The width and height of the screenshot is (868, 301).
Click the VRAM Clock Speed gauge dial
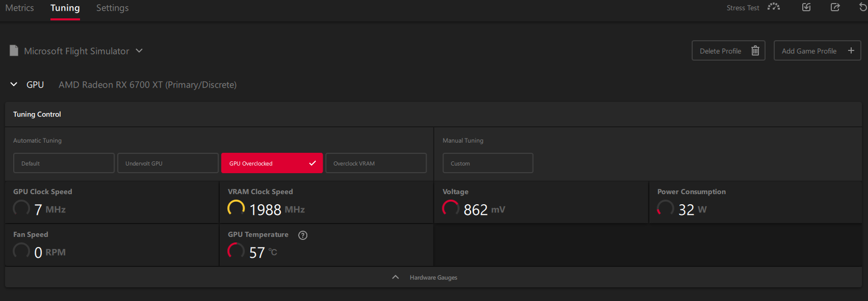point(236,208)
